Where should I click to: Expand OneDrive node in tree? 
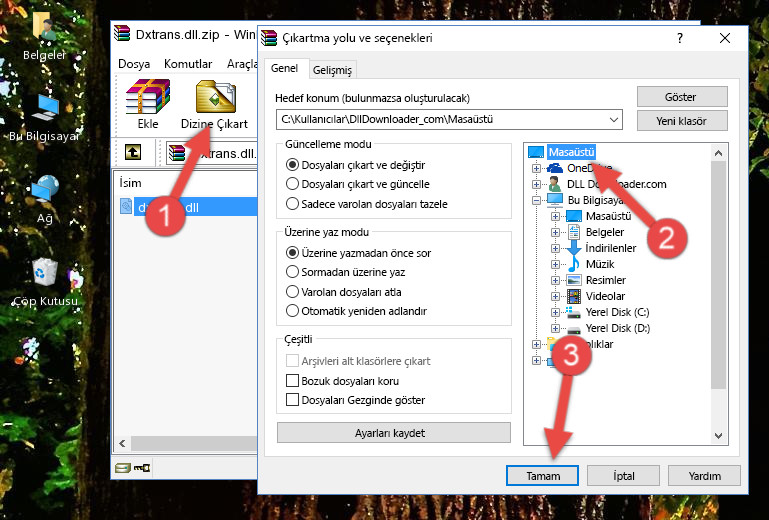click(536, 168)
